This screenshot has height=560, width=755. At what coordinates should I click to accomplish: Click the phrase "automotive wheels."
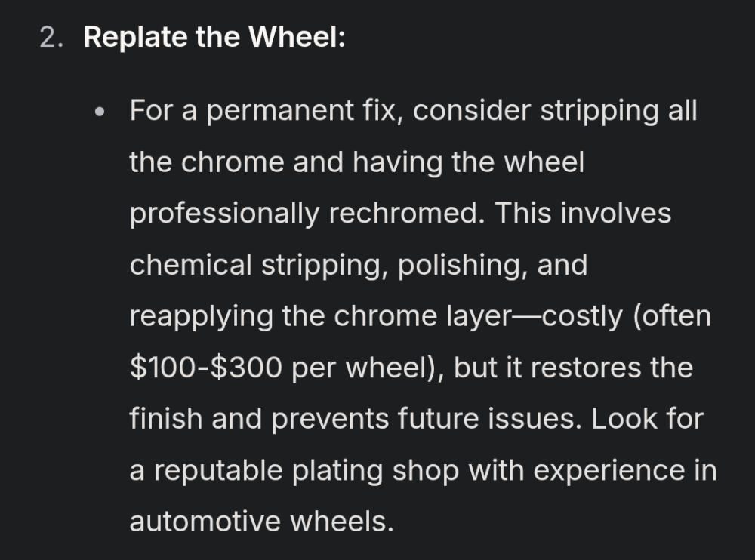point(261,522)
